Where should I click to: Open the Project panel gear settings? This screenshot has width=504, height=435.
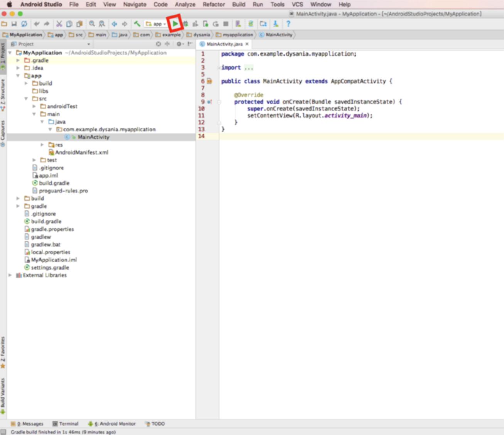pos(179,44)
